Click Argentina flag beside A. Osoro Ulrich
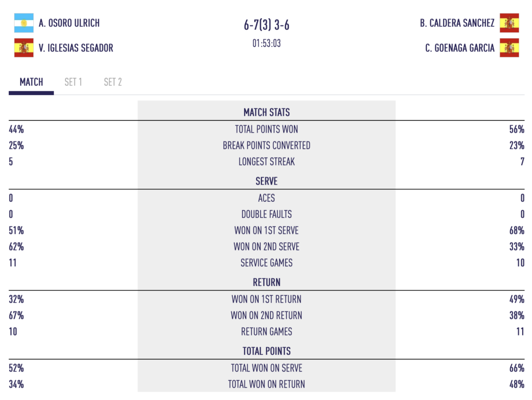The image size is (532, 400). click(24, 23)
